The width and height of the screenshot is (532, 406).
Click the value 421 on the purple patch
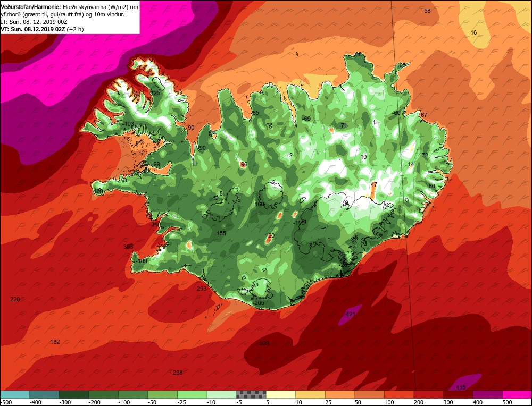point(350,314)
